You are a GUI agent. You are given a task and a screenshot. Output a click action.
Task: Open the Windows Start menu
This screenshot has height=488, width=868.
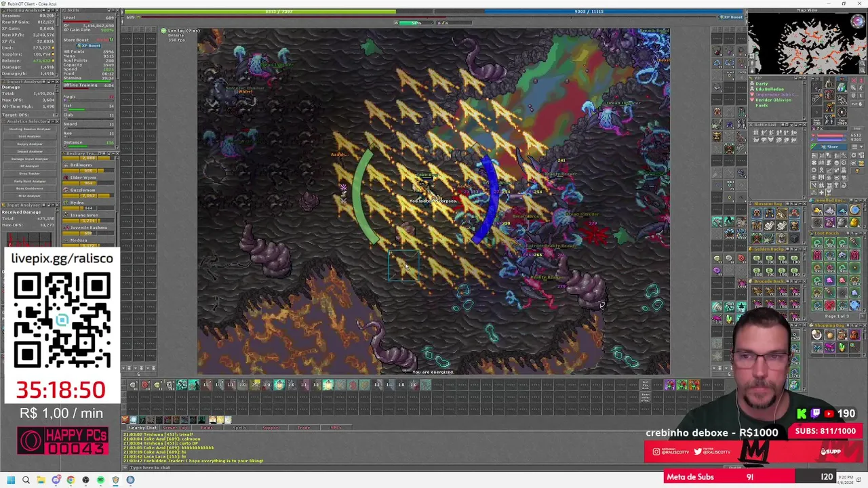11,480
